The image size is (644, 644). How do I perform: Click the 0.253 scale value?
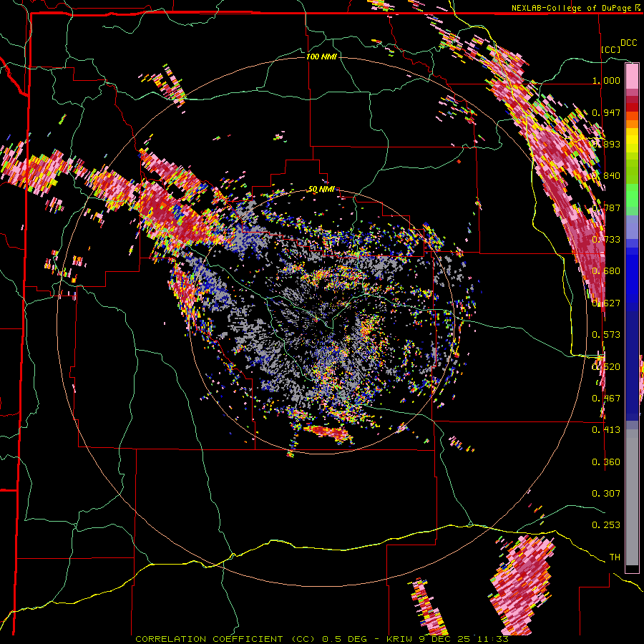(606, 525)
